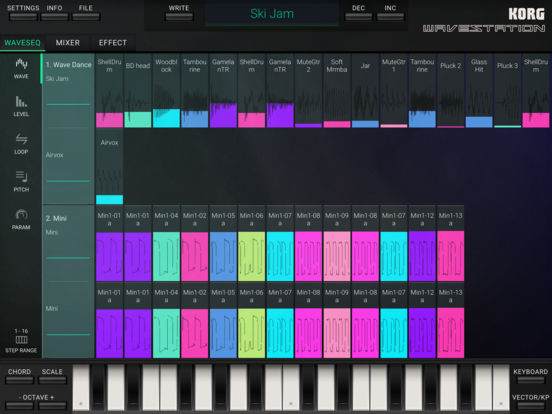Viewport: 552px width, 414px height.
Task: Select Min1-09 step in upper Mini row
Action: coord(337,244)
